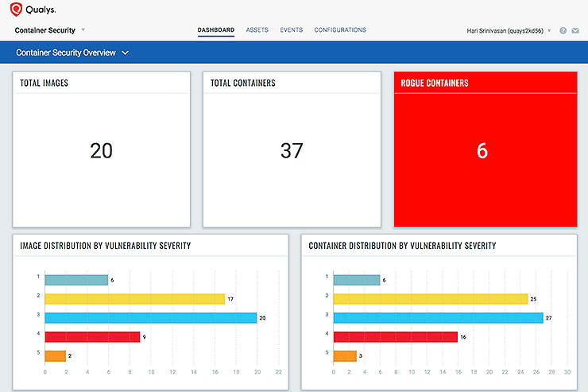Click the Image Distribution by Vulnerability Severity title
Screen dimensions: 588x392
[105, 246]
